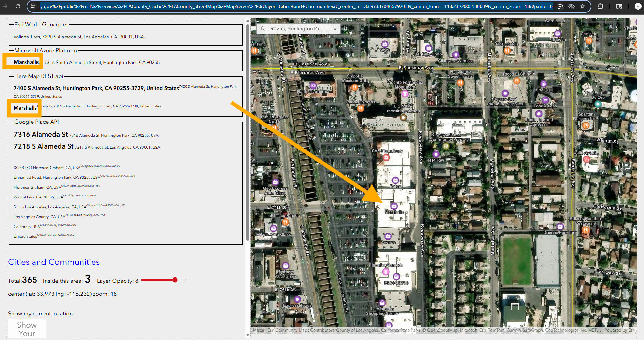Click the Show Your location button
This screenshot has height=340, width=644.
(x=27, y=329)
